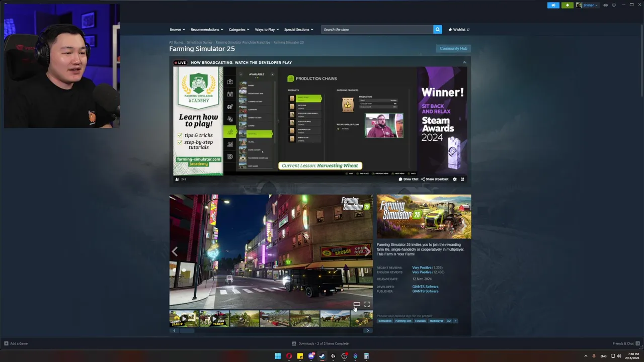644x362 pixels.
Task: Open Sticky Notes in the taskbar
Action: point(300,356)
